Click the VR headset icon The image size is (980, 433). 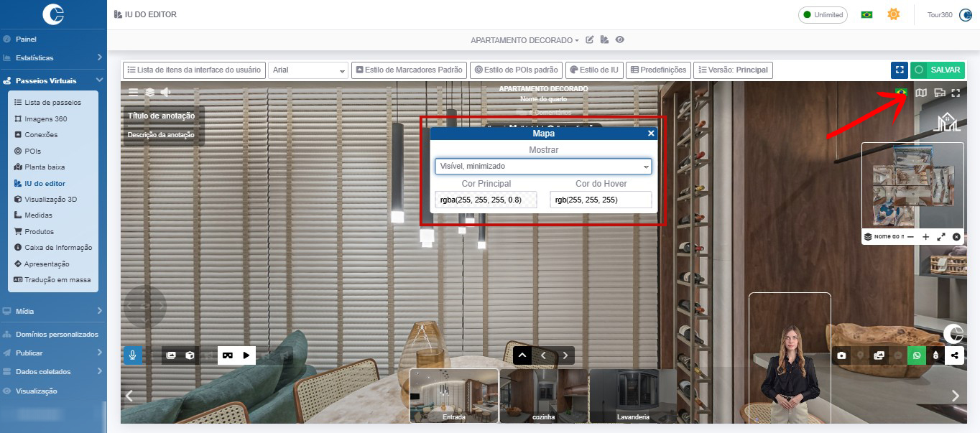pos(228,355)
